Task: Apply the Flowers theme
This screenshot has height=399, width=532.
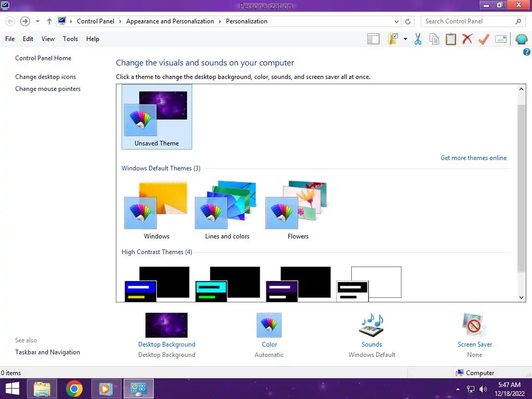Action: (298, 210)
